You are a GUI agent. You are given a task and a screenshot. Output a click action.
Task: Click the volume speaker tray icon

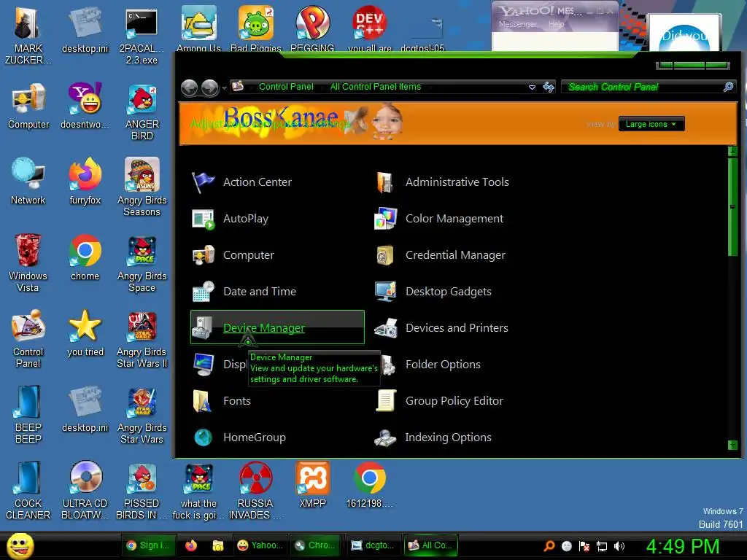tap(619, 546)
